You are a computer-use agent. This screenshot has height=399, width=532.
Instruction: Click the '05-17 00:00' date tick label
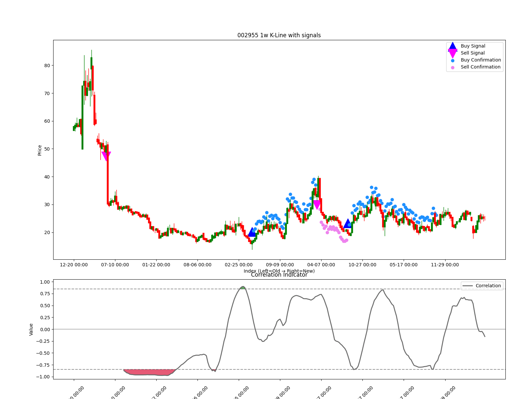tap(404, 265)
